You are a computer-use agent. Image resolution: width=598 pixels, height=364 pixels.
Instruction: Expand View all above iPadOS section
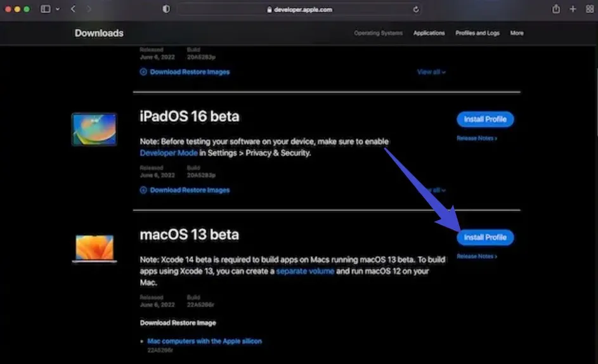pos(431,72)
